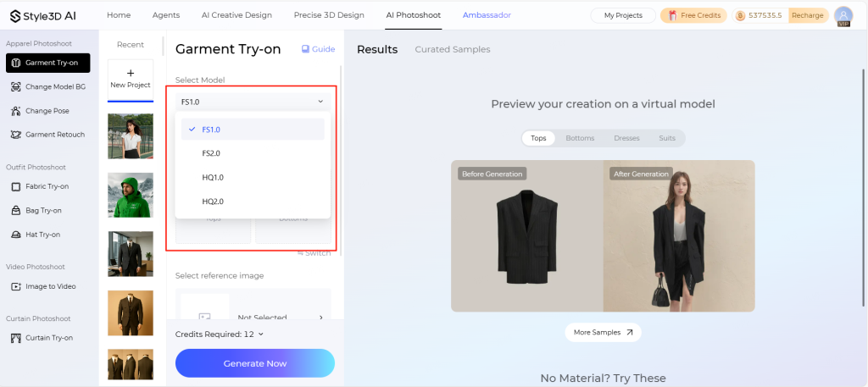Select the Change Pose tool icon

16,111
